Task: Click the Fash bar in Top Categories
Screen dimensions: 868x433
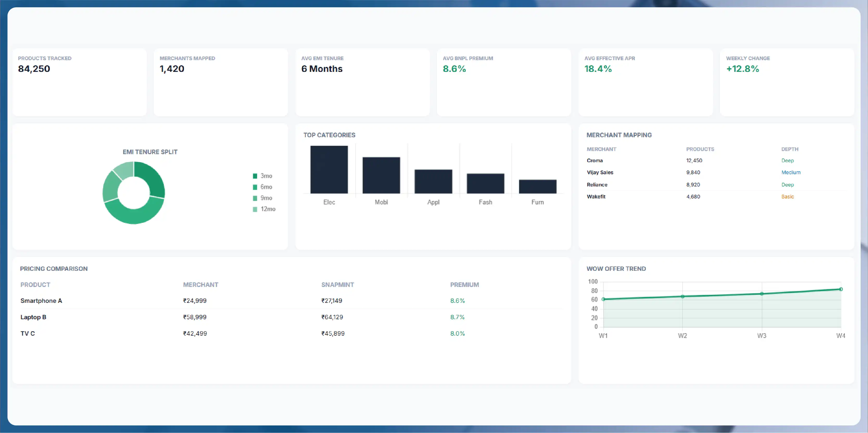Action: [x=485, y=183]
